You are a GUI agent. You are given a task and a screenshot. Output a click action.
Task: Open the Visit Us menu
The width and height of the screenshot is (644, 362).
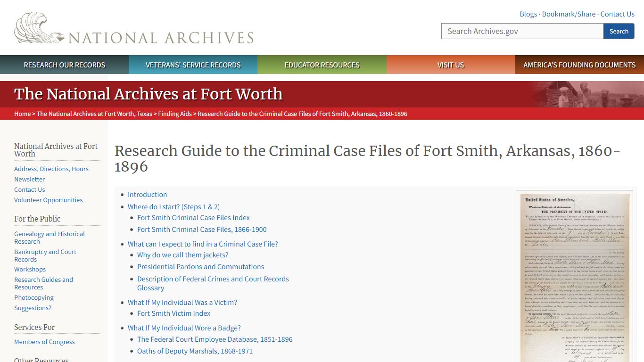coord(451,65)
